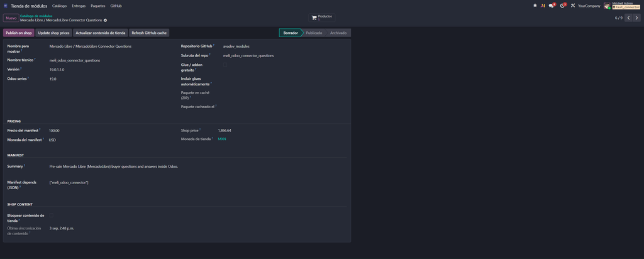Open Mitchell Admin user menu
Image resolution: width=644 pixels, height=259 pixels.
[622, 6]
